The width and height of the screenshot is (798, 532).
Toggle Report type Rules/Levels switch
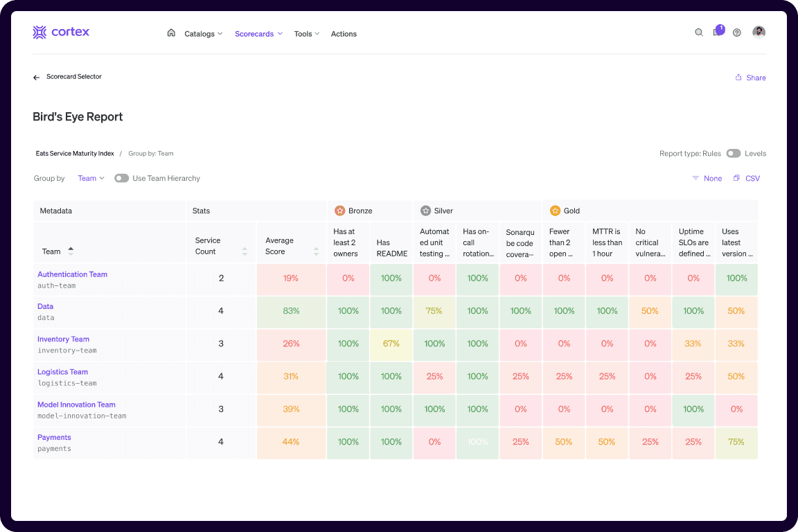pos(733,154)
